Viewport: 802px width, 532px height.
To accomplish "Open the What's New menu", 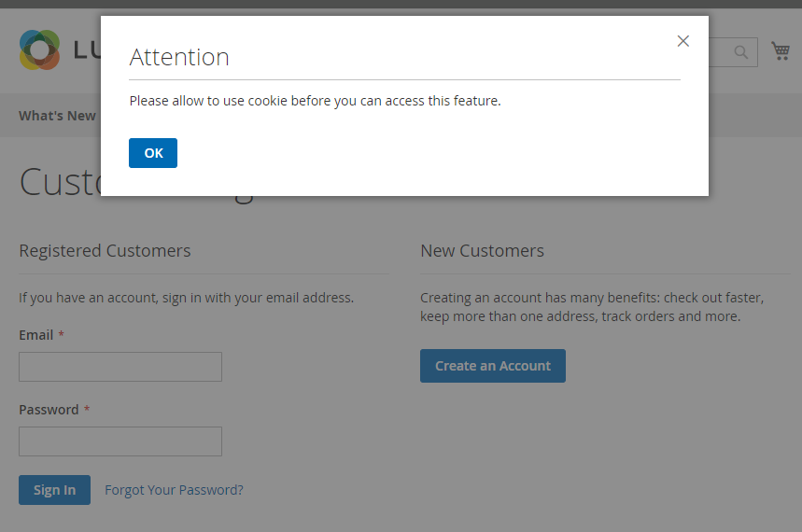I will point(57,116).
